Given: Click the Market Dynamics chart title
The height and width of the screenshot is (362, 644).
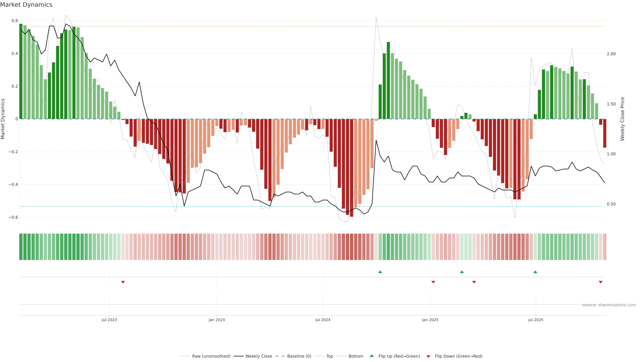Looking at the screenshot, I should coord(26,5).
